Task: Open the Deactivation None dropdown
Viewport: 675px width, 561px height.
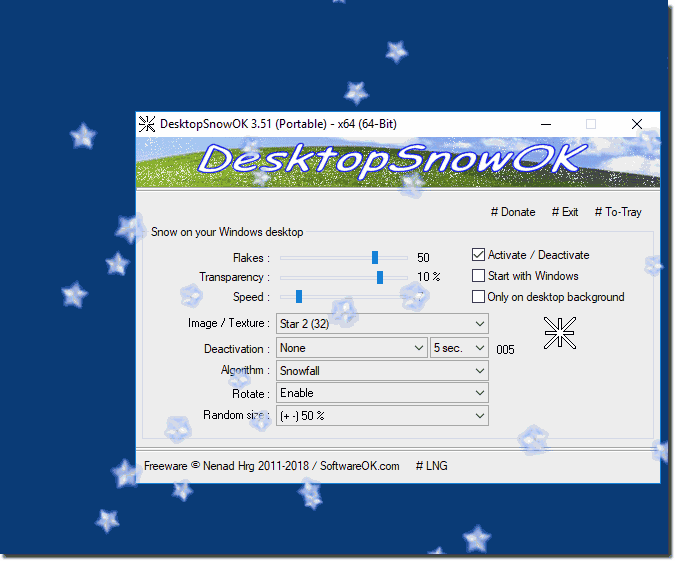Action: (352, 348)
